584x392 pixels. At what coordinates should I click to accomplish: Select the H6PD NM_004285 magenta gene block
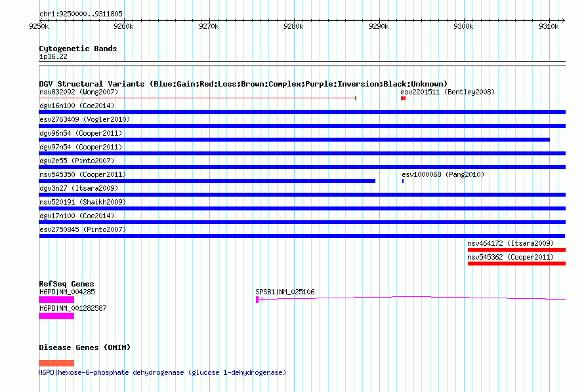pos(56,299)
